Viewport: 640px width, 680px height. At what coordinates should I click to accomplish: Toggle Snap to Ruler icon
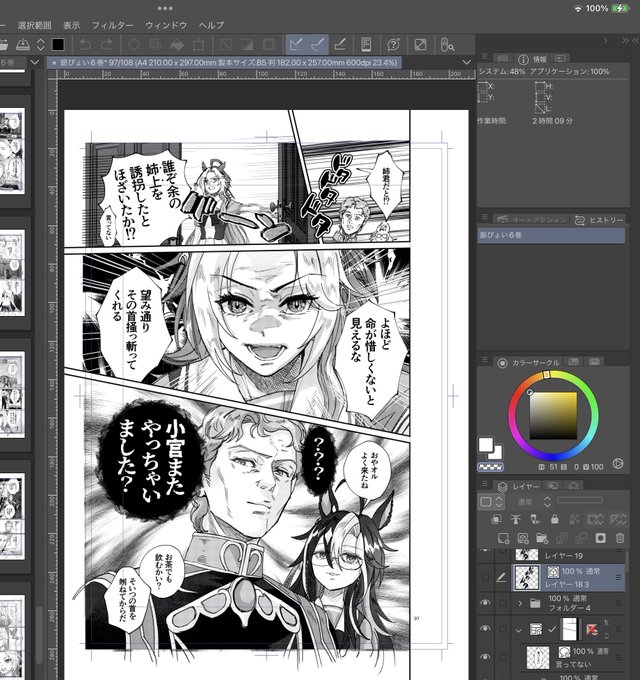pyautogui.click(x=296, y=44)
